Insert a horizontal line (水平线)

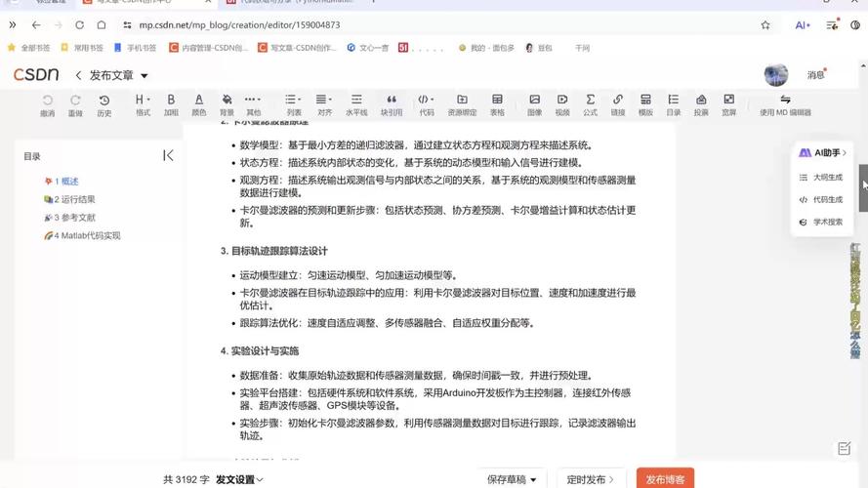[x=356, y=105]
